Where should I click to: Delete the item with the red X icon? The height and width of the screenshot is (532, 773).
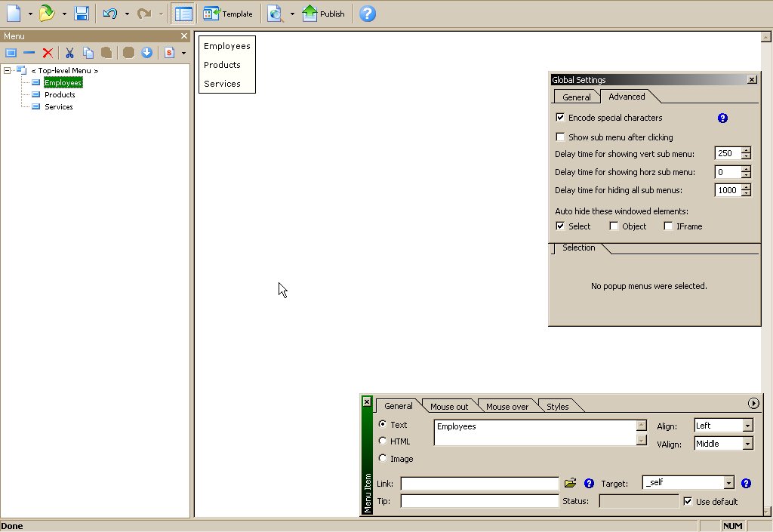click(48, 53)
